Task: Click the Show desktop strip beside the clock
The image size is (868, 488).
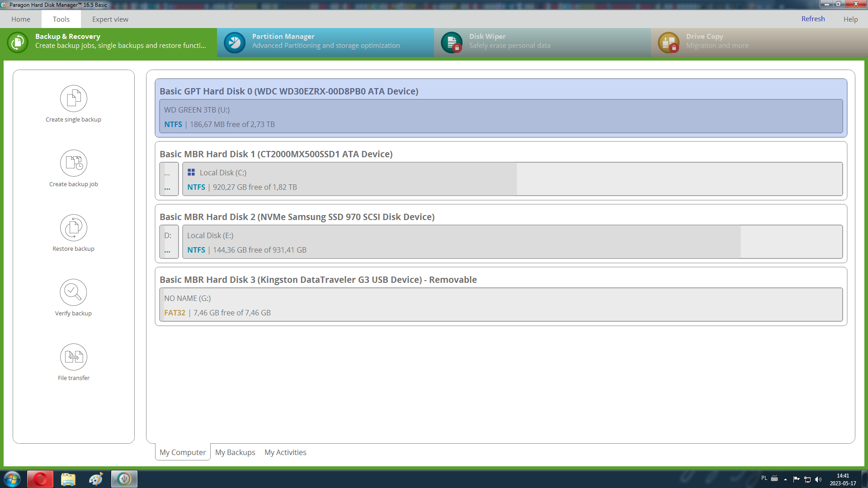Action: [864, 479]
